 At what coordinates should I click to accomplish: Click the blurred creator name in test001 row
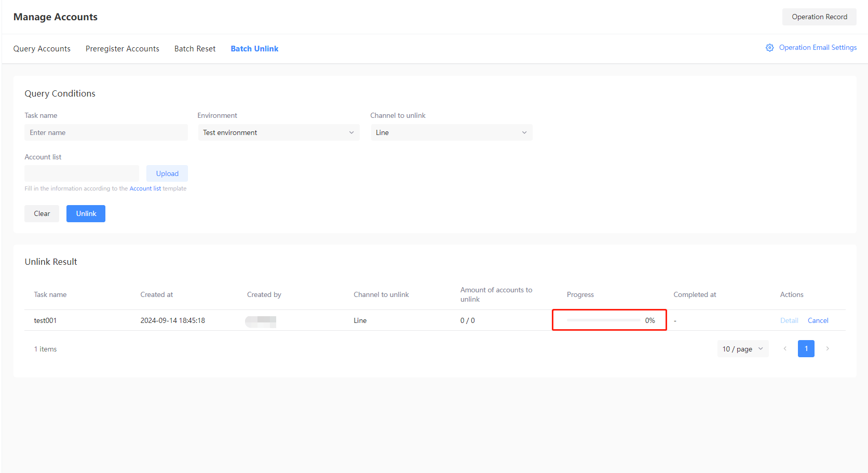tap(261, 321)
